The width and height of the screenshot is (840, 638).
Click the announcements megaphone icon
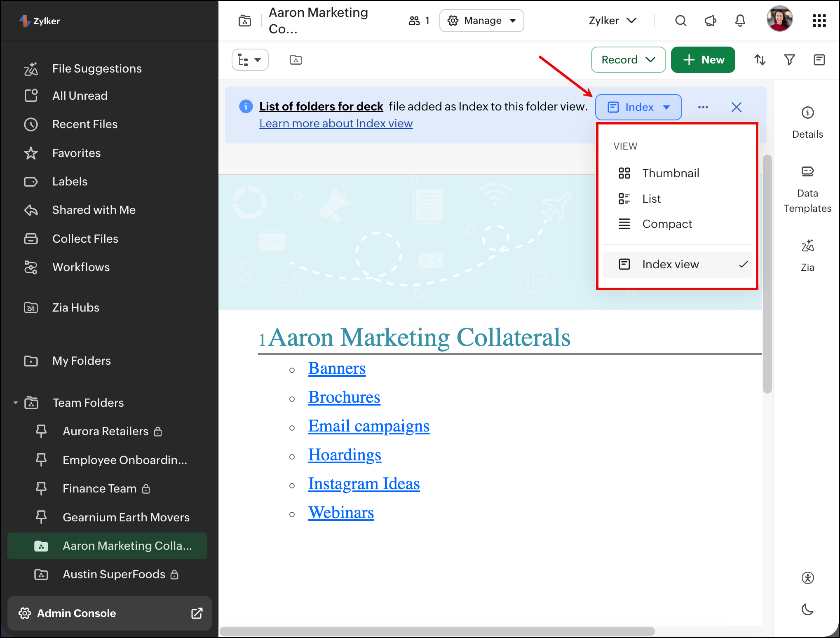710,21
